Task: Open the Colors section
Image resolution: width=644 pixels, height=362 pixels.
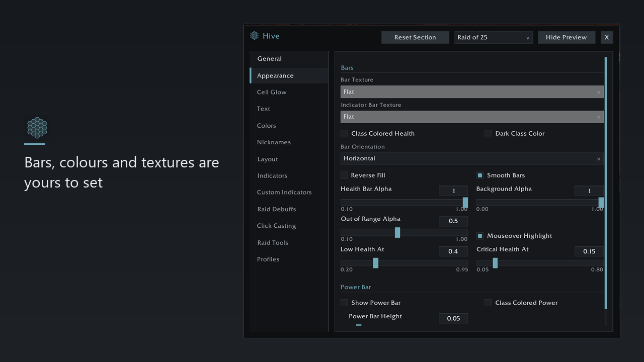Action: click(289, 126)
